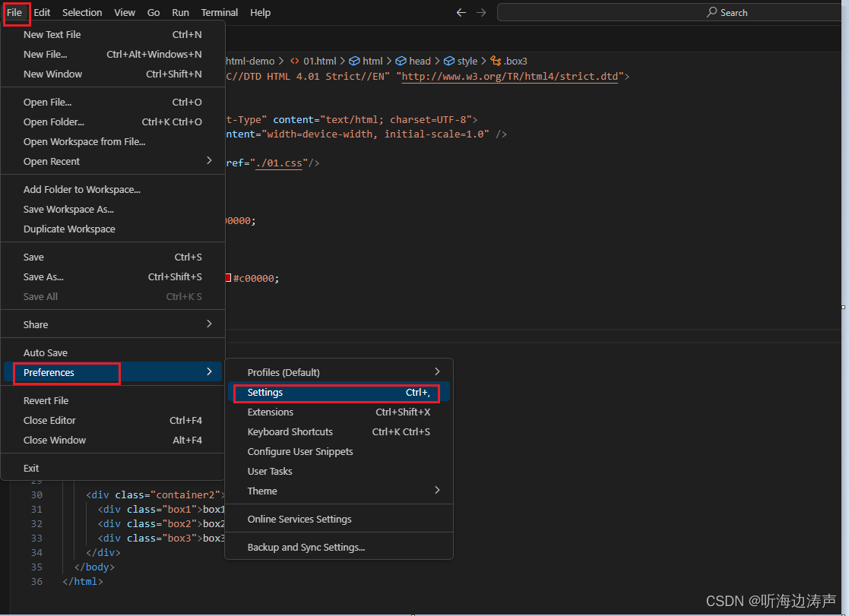Viewport: 849px width, 616px height.
Task: Click the Go Forward arrow icon
Action: click(x=481, y=12)
